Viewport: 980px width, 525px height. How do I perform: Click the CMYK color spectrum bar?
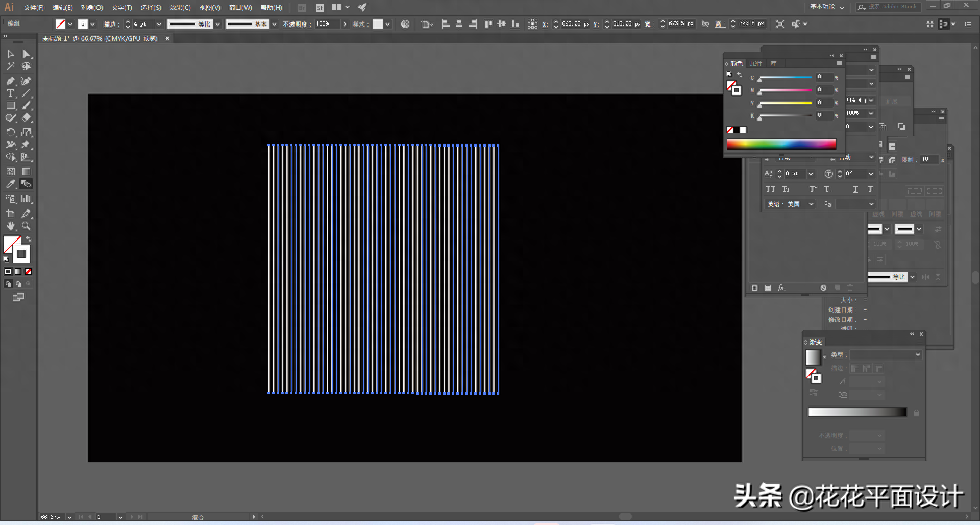[x=781, y=144]
